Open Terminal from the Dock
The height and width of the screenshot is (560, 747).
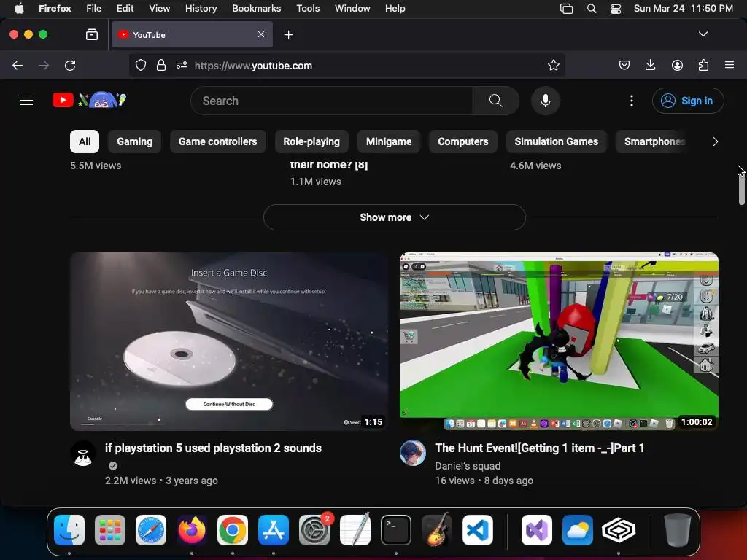click(x=396, y=530)
